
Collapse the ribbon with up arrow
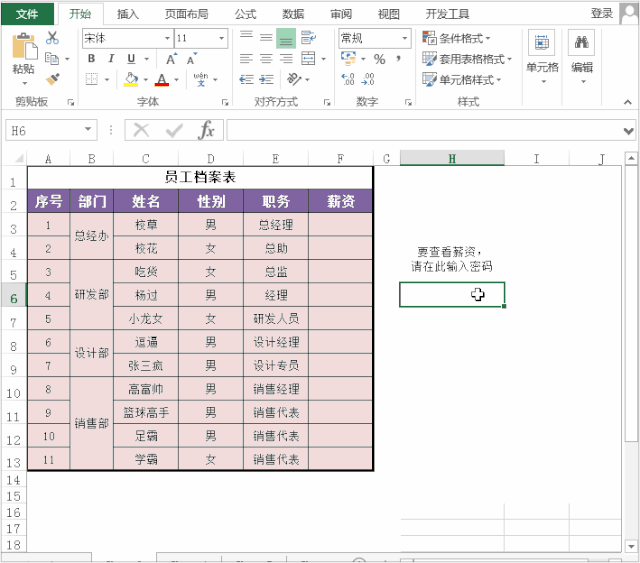pyautogui.click(x=628, y=102)
